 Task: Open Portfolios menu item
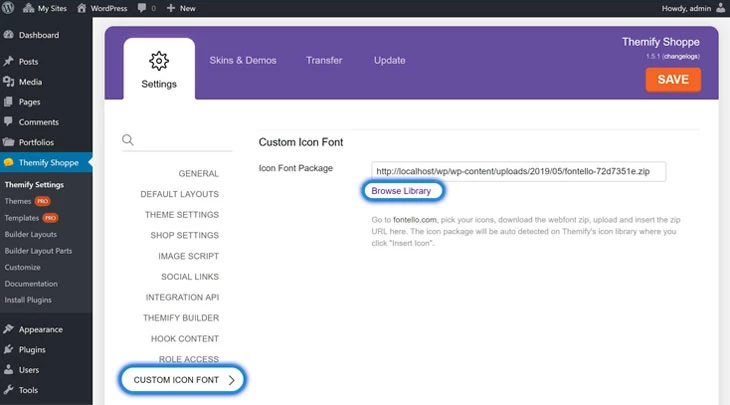click(x=36, y=142)
